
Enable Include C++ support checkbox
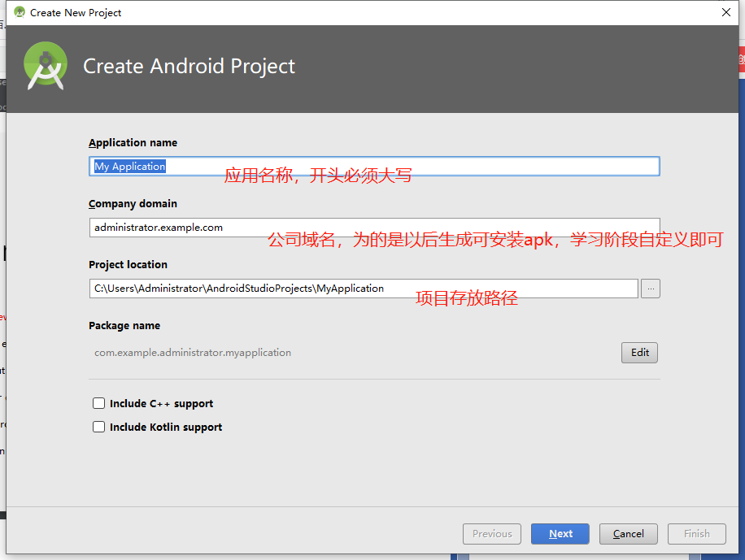coord(99,403)
